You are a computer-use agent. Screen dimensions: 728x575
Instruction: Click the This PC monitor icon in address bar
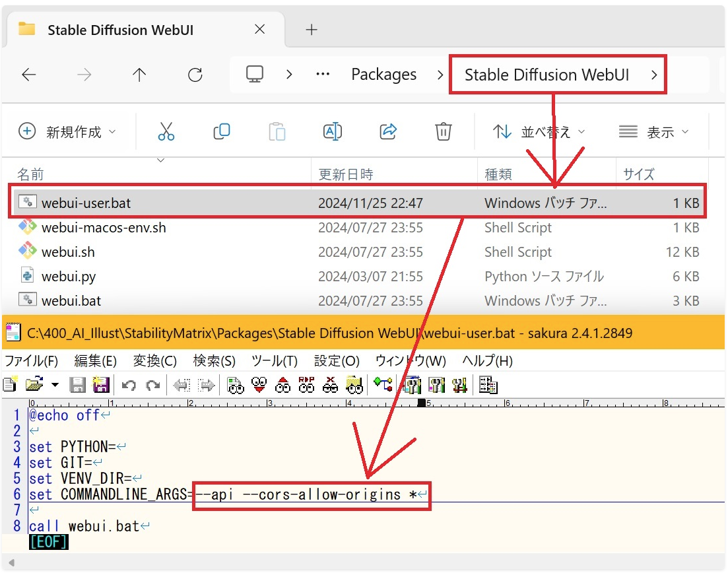point(254,75)
